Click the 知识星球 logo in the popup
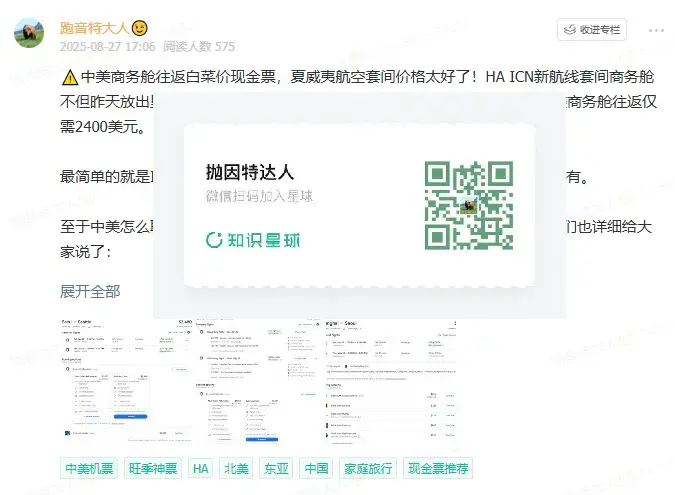This screenshot has height=495, width=675. tap(253, 240)
